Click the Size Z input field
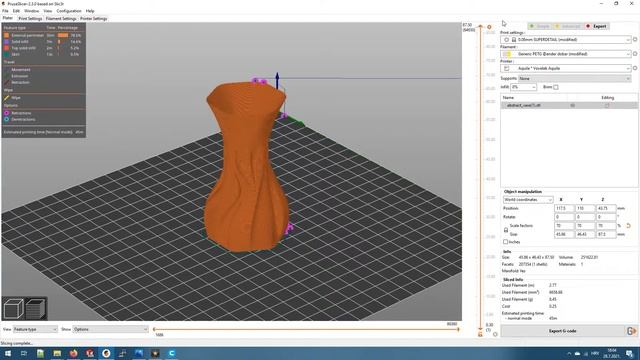 [606, 234]
